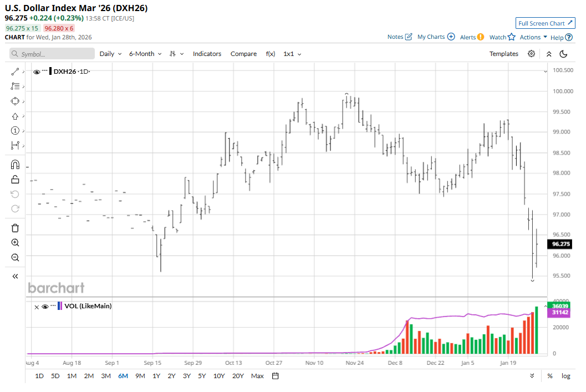586x392 pixels.
Task: Toggle the magnet snap mode
Action: (15, 165)
